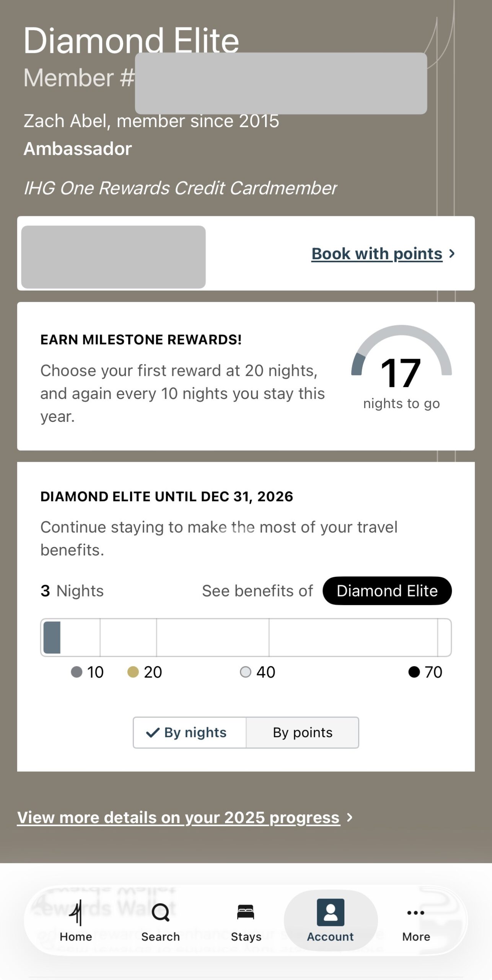
Task: Tap the Book with points link
Action: pyautogui.click(x=377, y=253)
